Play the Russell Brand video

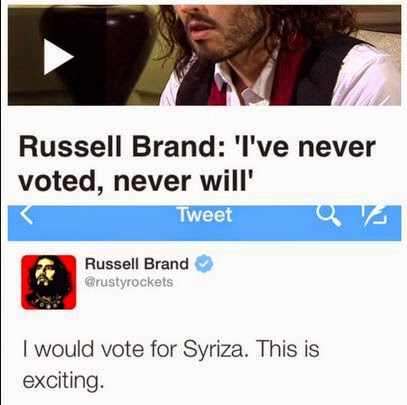[x=58, y=57]
